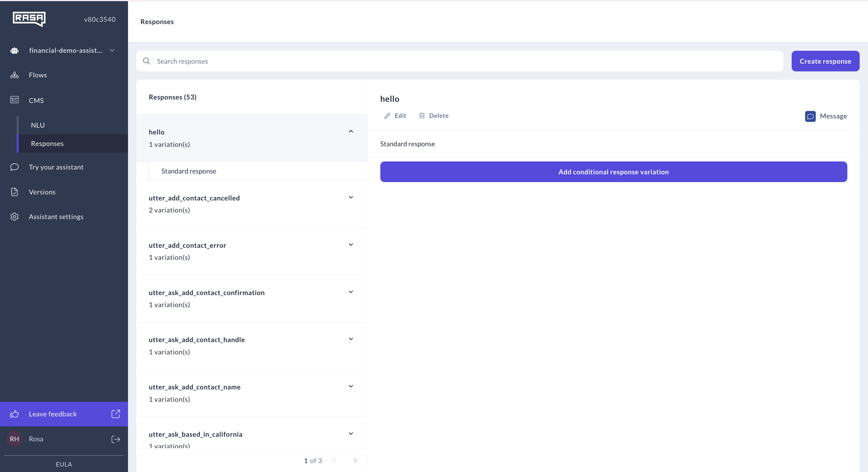Click the 2 variation(s) label
The height and width of the screenshot is (472, 868).
pyautogui.click(x=169, y=210)
